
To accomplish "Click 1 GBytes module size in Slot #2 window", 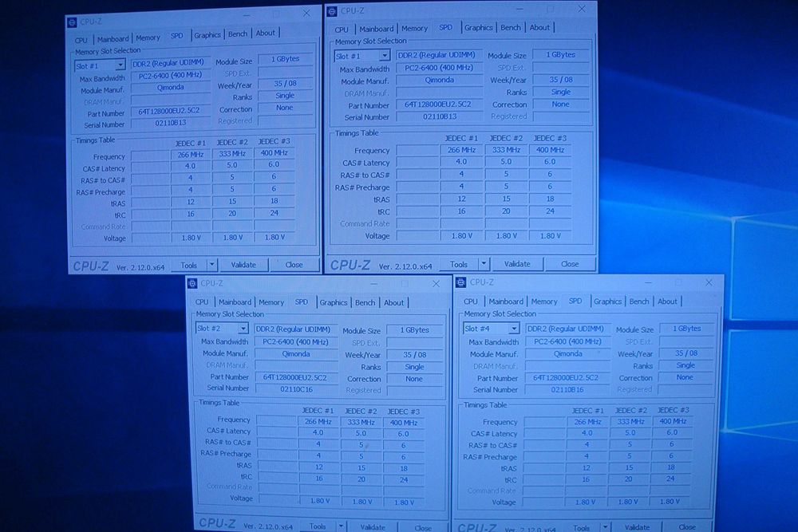I will [414, 329].
